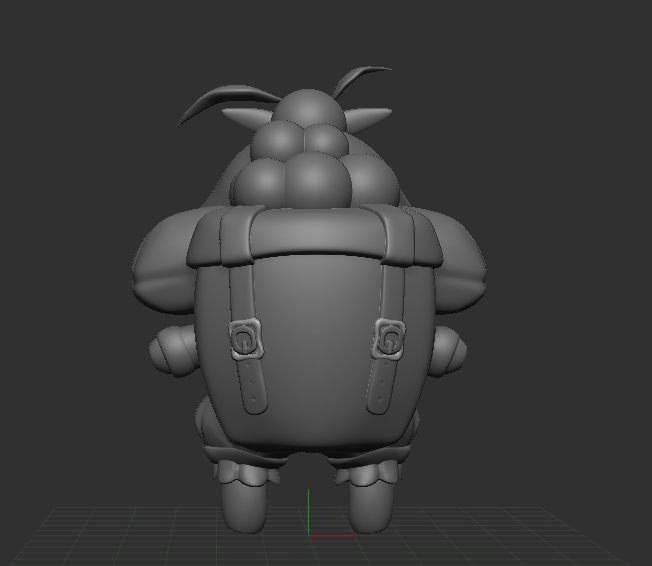The image size is (652, 566).
Task: Click the character's left foot
Action: click(244, 507)
